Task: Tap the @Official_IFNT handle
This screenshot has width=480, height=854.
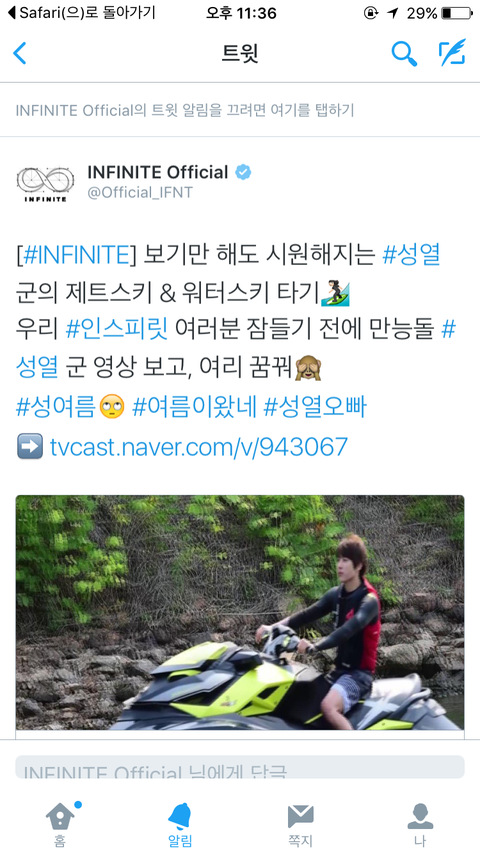Action: point(139,193)
